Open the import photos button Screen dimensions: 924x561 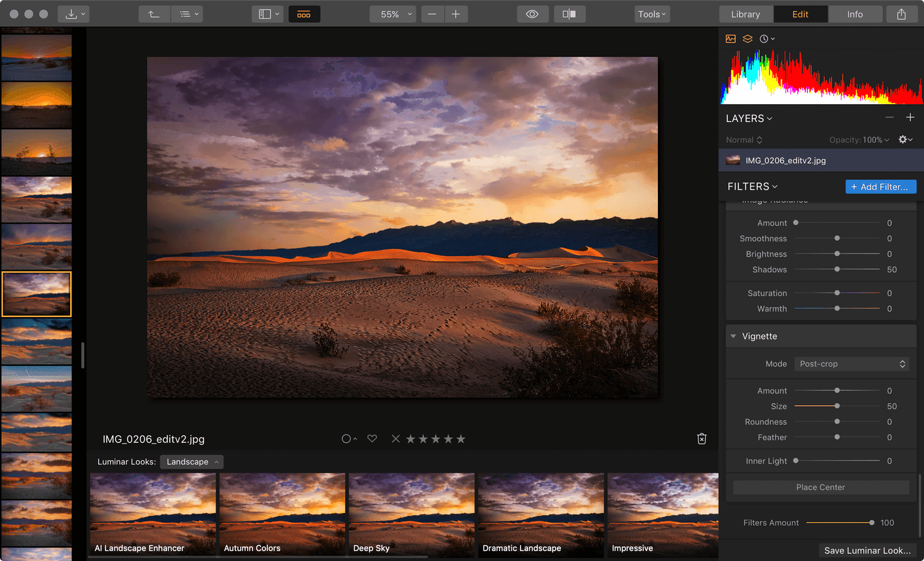(73, 14)
